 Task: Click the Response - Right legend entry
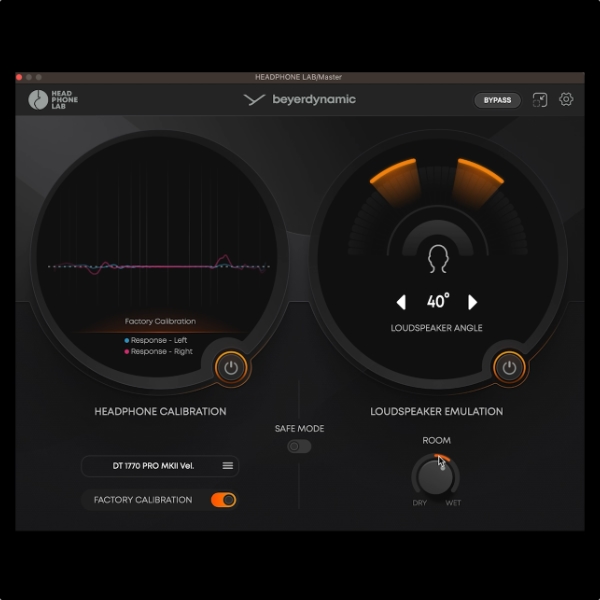158,351
